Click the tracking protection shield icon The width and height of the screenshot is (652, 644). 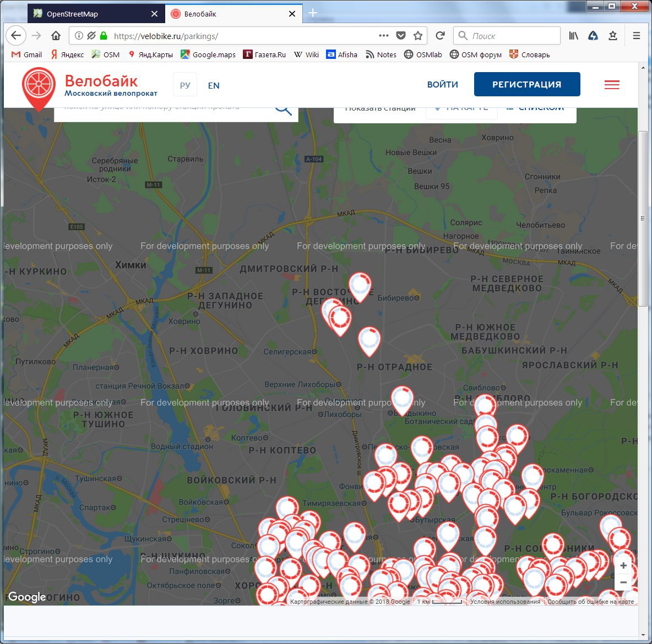tap(91, 36)
